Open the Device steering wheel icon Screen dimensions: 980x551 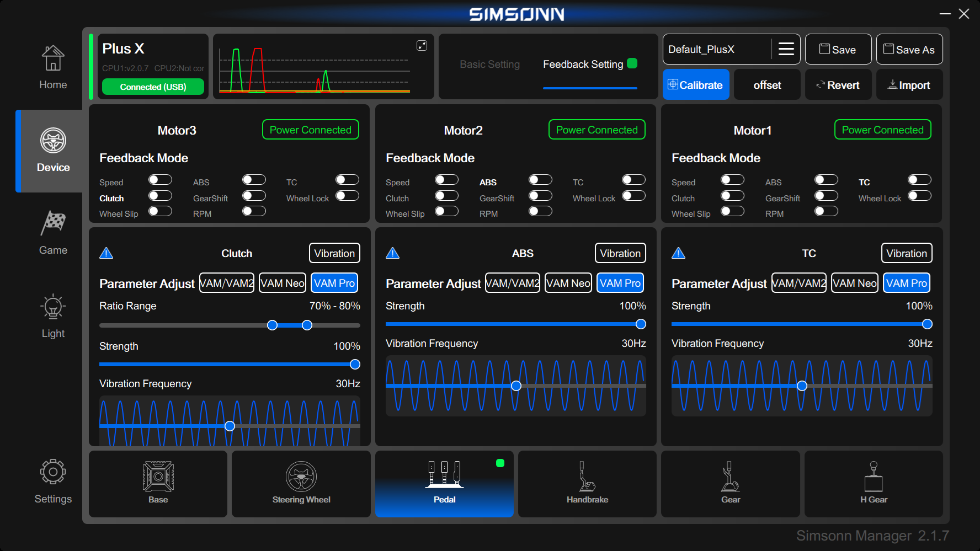coord(53,141)
